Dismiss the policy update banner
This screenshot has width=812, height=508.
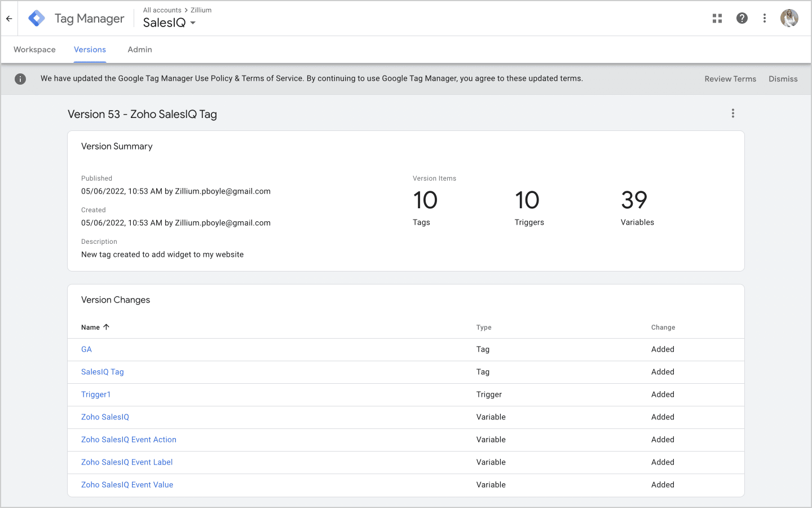[783, 79]
